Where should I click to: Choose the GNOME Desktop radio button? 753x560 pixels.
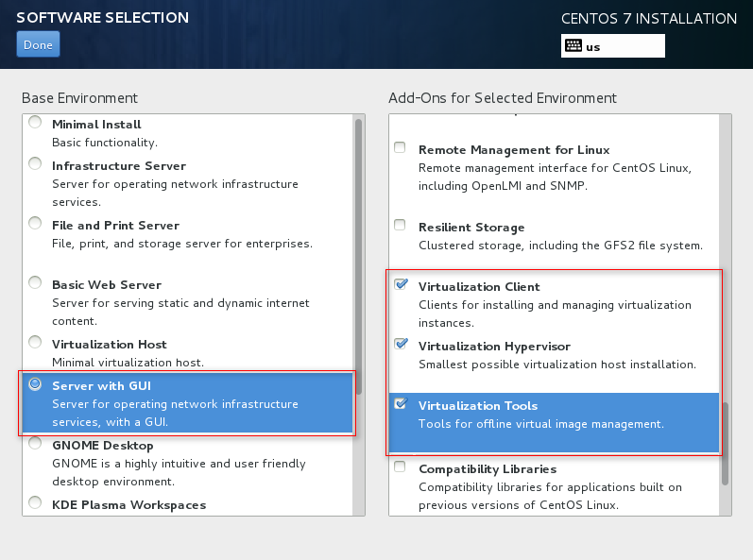point(35,444)
